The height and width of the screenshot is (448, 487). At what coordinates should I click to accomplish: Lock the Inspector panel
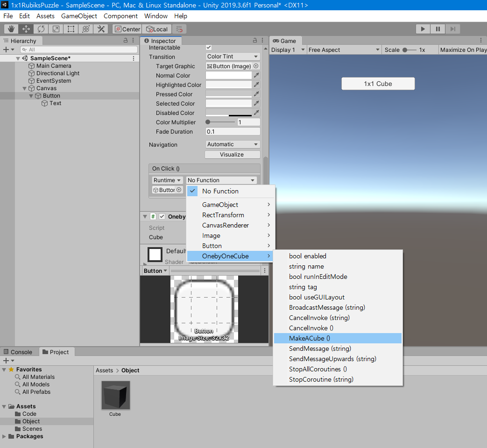pos(254,40)
